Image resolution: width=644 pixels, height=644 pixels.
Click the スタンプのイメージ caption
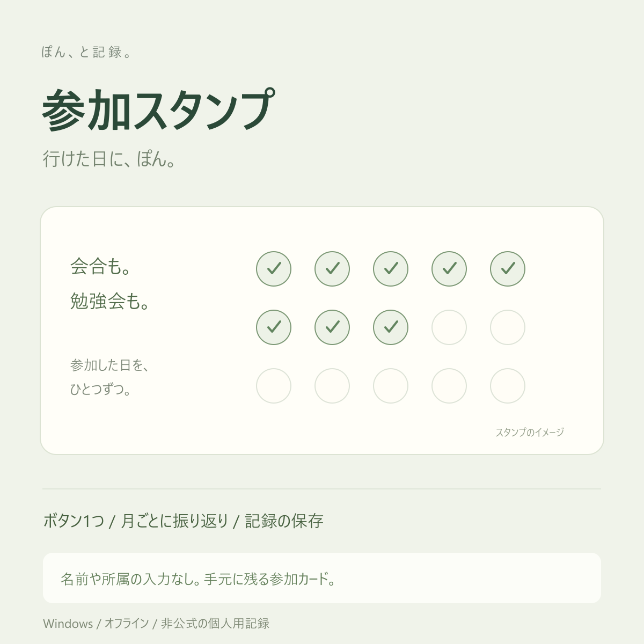(530, 432)
